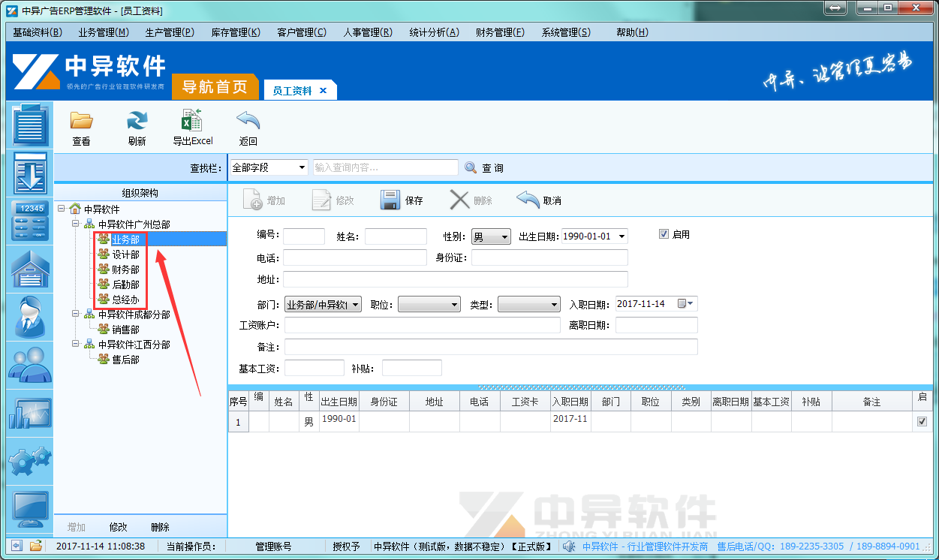
Task: Collapse the 中异软件成都分部 node
Action: pos(76,315)
